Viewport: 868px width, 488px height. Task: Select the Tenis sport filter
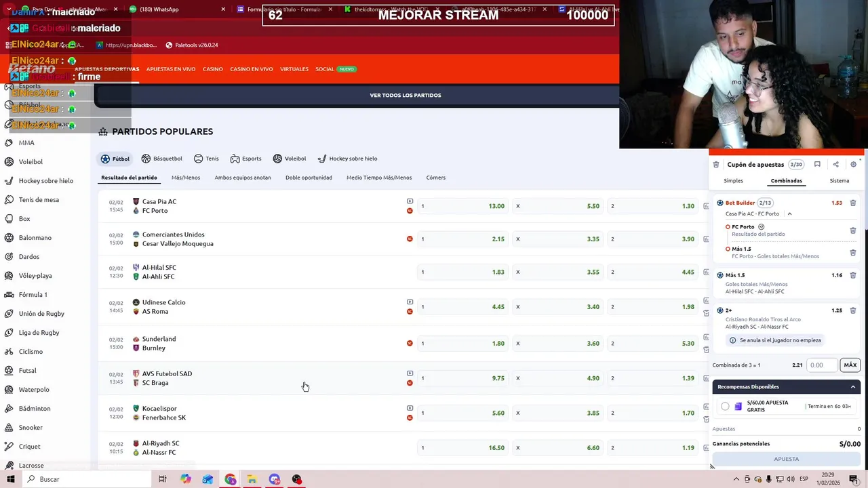coord(206,159)
